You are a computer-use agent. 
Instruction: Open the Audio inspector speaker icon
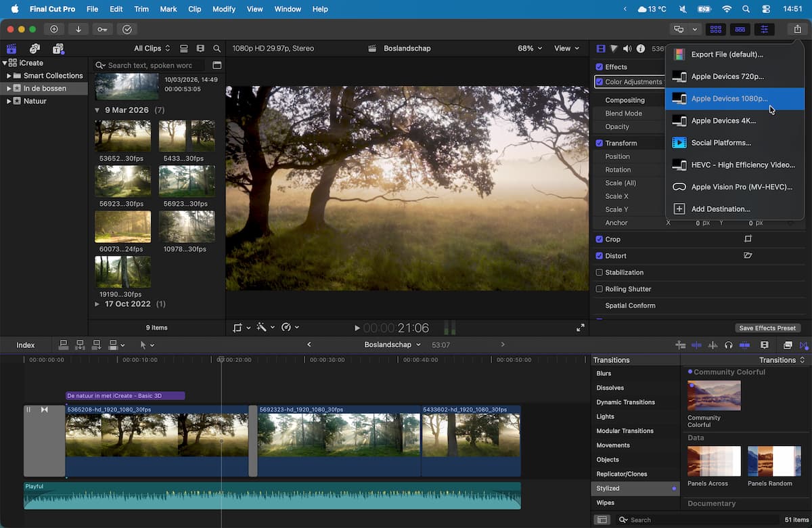[627, 49]
